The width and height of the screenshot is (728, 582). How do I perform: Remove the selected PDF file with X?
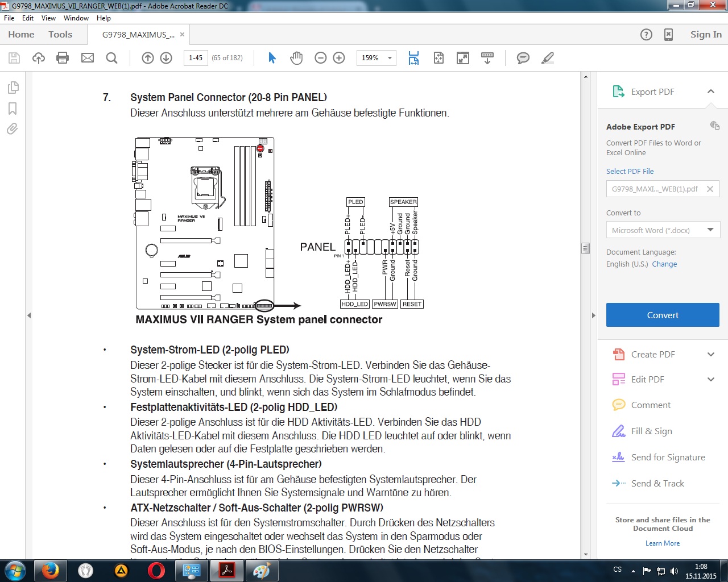pos(710,189)
